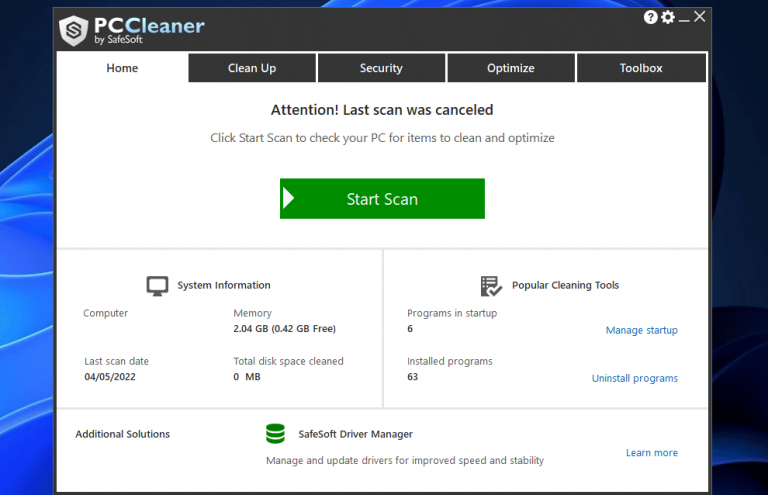Click the 'SafeSoft Driver Manager' title
The image size is (768, 495).
pos(356,434)
